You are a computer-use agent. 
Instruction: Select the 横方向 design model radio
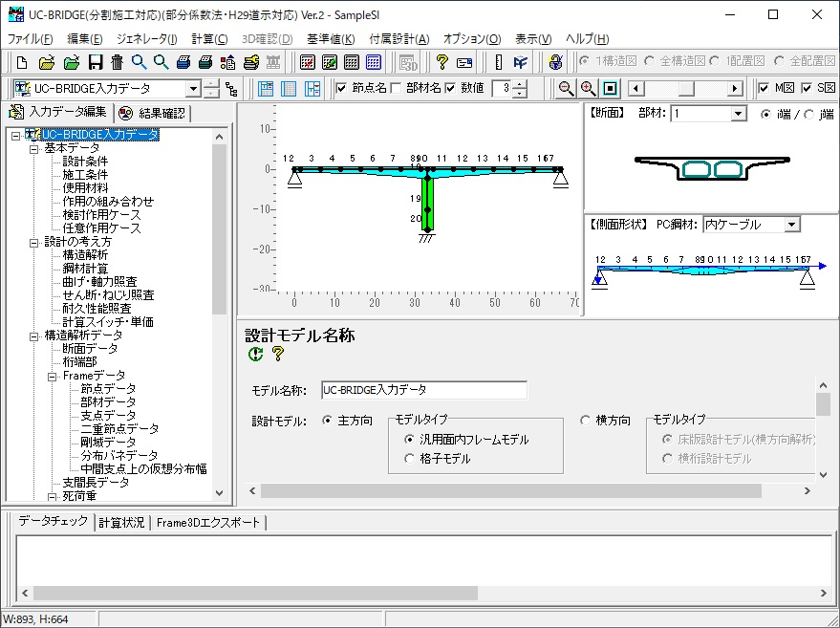click(586, 421)
